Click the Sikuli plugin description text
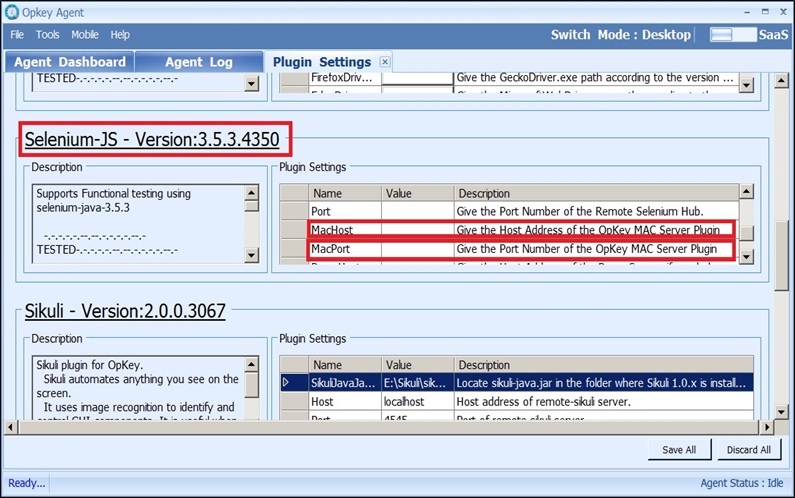Viewport: 795px width, 498px height. tap(139, 388)
